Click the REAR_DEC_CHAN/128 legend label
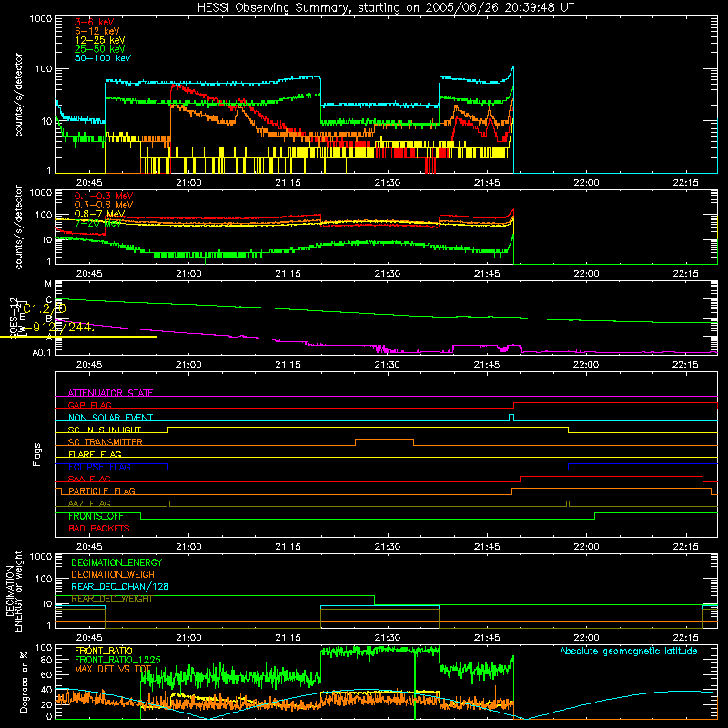Image resolution: width=728 pixels, height=728 pixels. [x=120, y=587]
